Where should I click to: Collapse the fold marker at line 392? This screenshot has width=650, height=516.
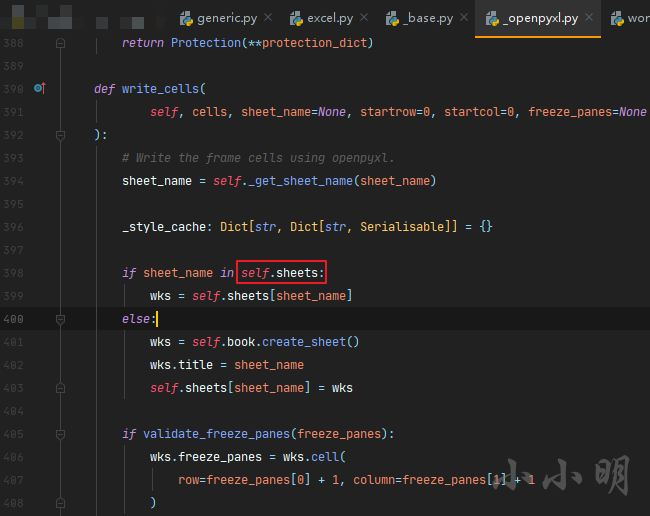(60, 135)
